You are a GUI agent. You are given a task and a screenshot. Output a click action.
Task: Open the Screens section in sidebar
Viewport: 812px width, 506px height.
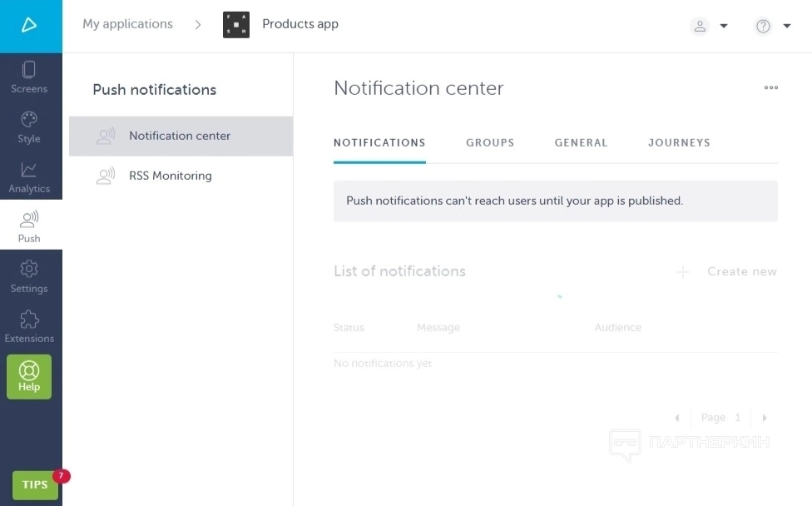29,76
